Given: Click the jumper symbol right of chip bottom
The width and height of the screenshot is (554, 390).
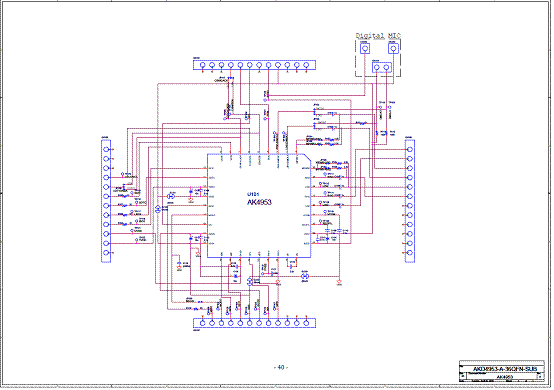Looking at the screenshot, I should coord(305,276).
